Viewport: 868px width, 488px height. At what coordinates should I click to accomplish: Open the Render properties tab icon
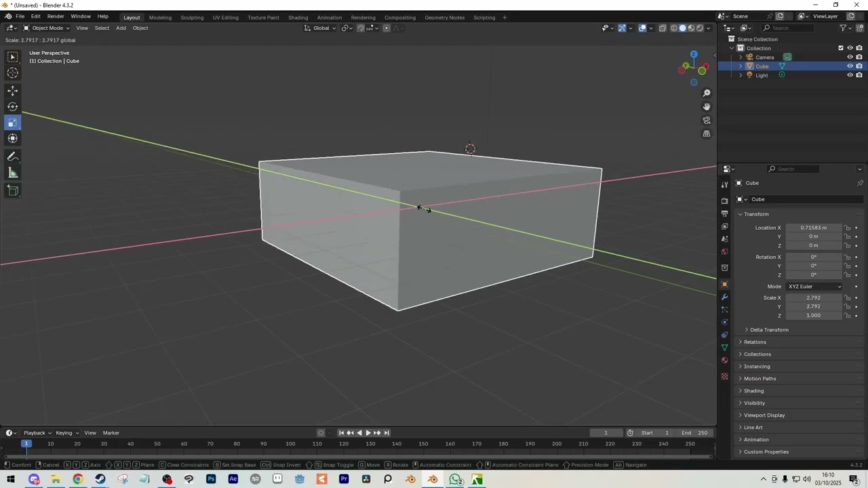[724, 201]
